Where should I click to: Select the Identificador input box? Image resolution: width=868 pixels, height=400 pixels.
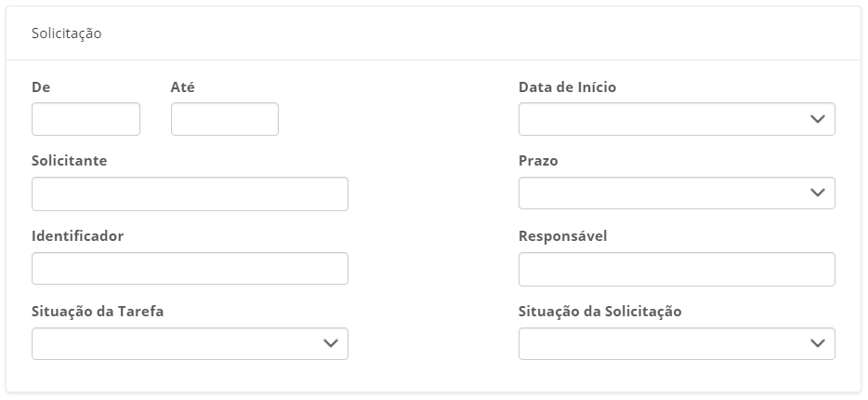tap(190, 269)
